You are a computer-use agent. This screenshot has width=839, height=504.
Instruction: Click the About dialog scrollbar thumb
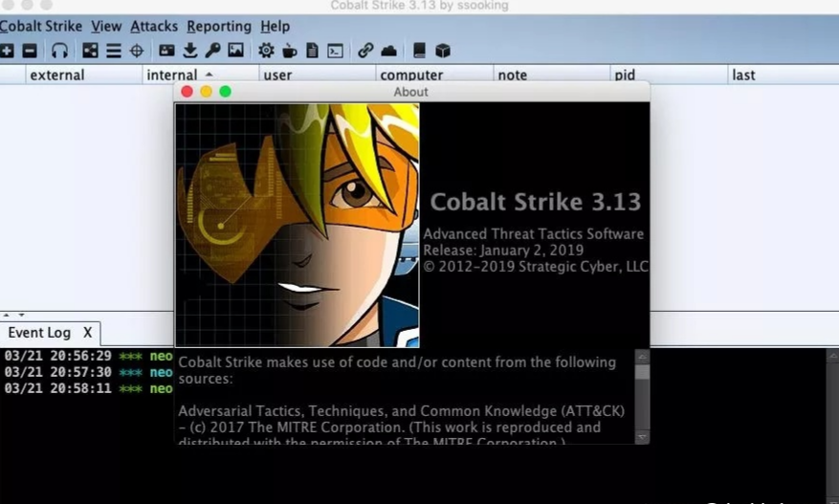click(x=642, y=372)
